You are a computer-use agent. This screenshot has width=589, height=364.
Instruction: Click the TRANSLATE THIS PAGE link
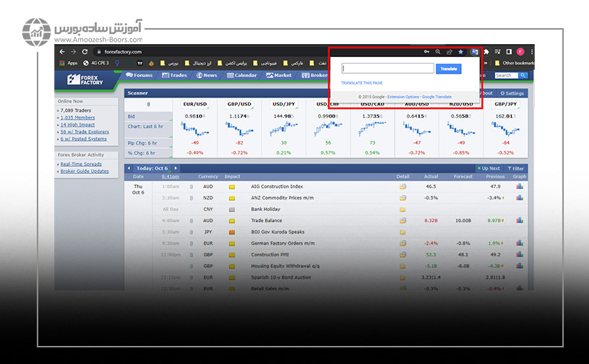[361, 83]
